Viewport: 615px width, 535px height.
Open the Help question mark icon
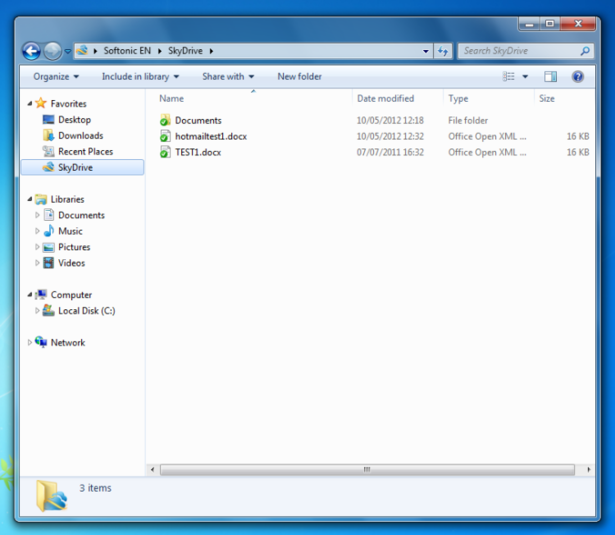pyautogui.click(x=577, y=76)
